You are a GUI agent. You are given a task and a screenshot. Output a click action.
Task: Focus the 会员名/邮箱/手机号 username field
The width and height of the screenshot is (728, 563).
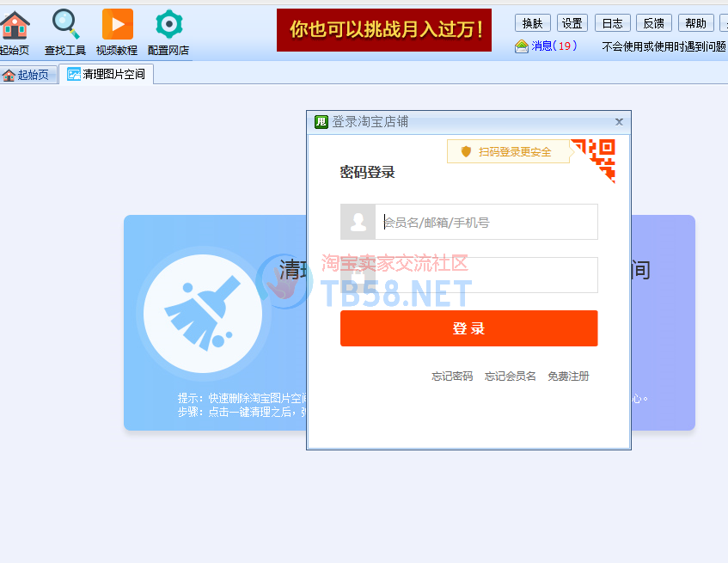(486, 222)
